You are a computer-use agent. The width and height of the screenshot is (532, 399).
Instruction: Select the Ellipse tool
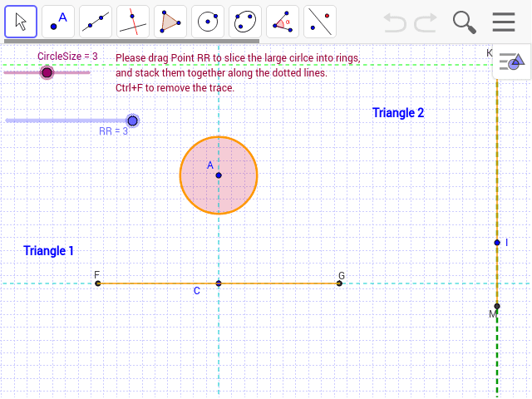tap(245, 22)
